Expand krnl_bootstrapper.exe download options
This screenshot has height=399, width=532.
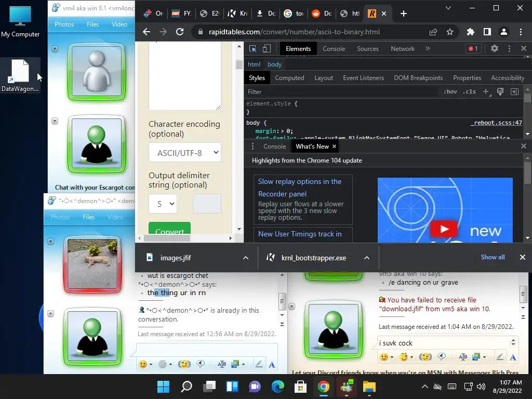coord(367,258)
